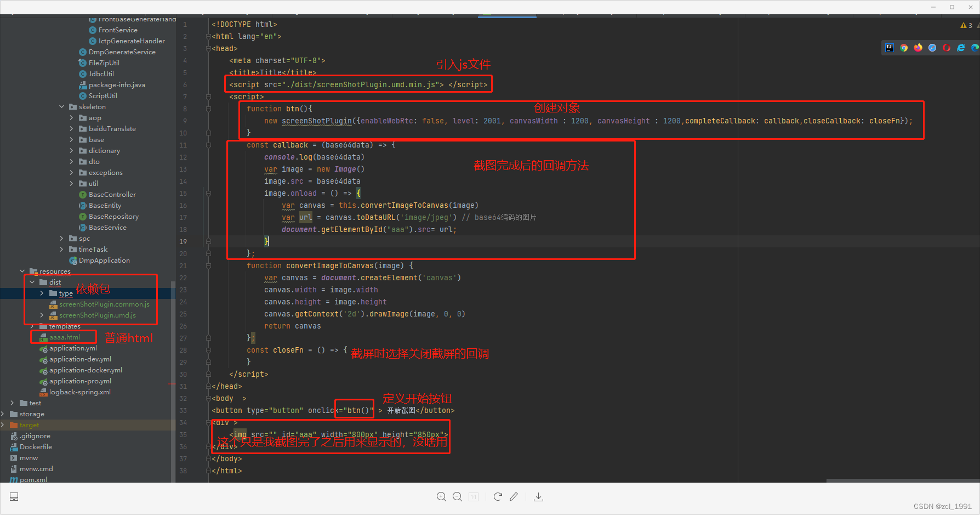Expand the storage folder
Viewport: 980px width, 515px height.
3,414
